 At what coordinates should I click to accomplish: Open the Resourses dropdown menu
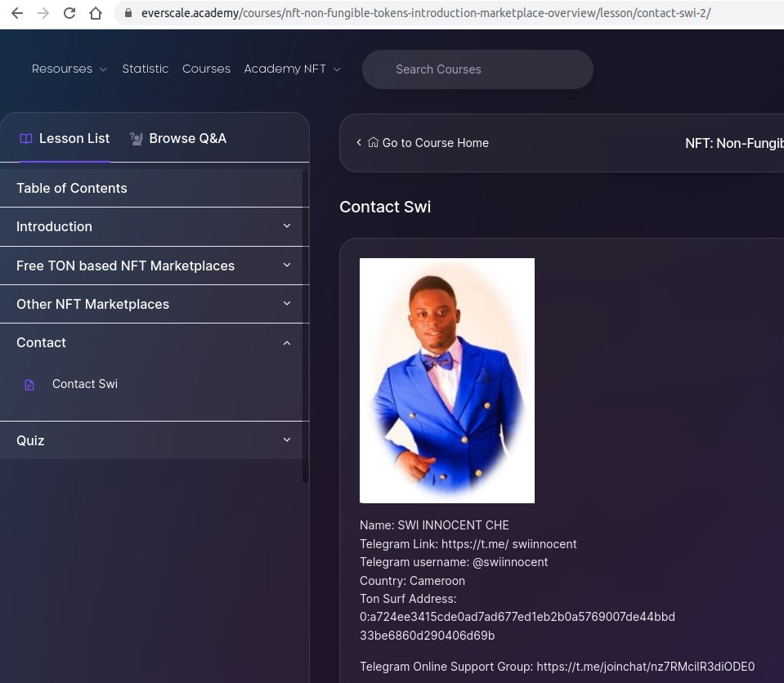[69, 69]
